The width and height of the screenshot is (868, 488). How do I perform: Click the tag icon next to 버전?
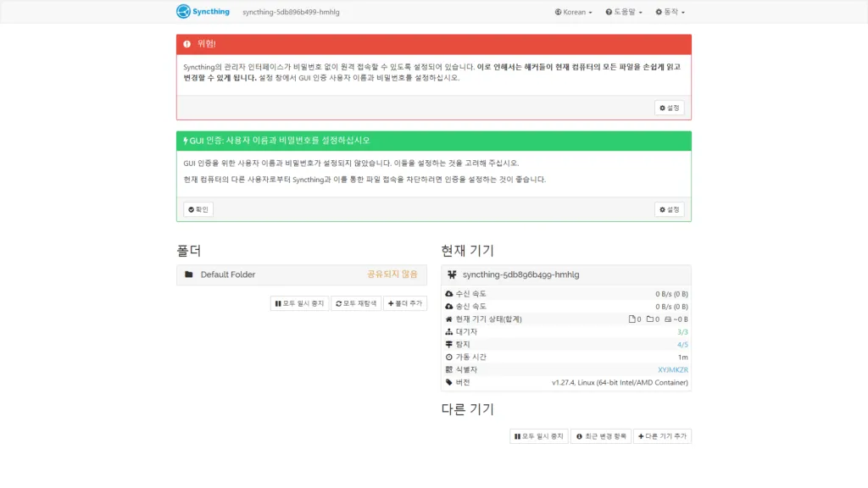tap(451, 382)
